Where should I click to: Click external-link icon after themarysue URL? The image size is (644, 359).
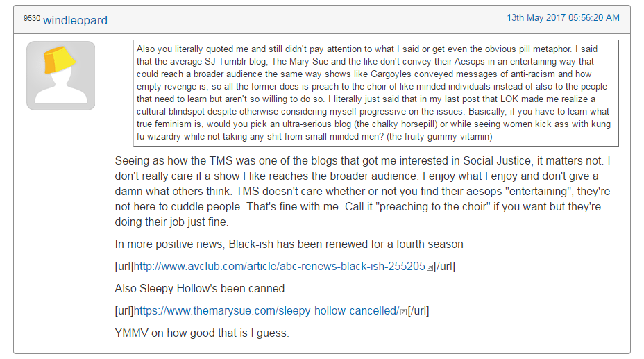pos(403,312)
